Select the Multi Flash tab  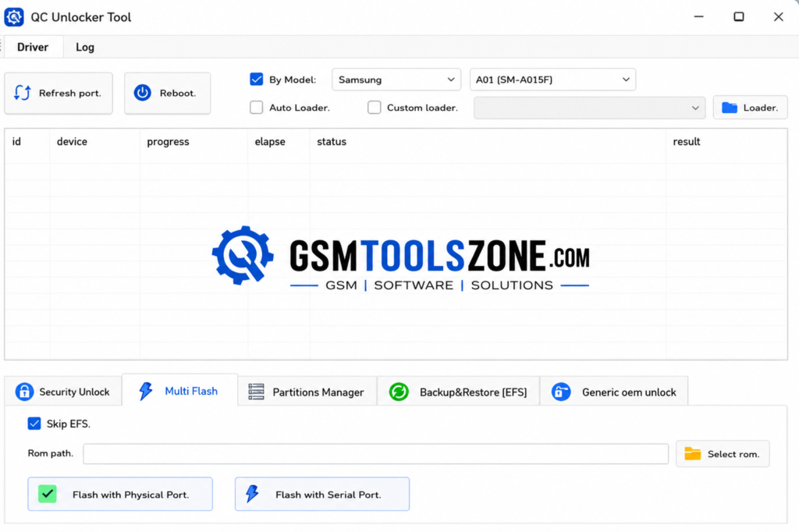point(179,391)
